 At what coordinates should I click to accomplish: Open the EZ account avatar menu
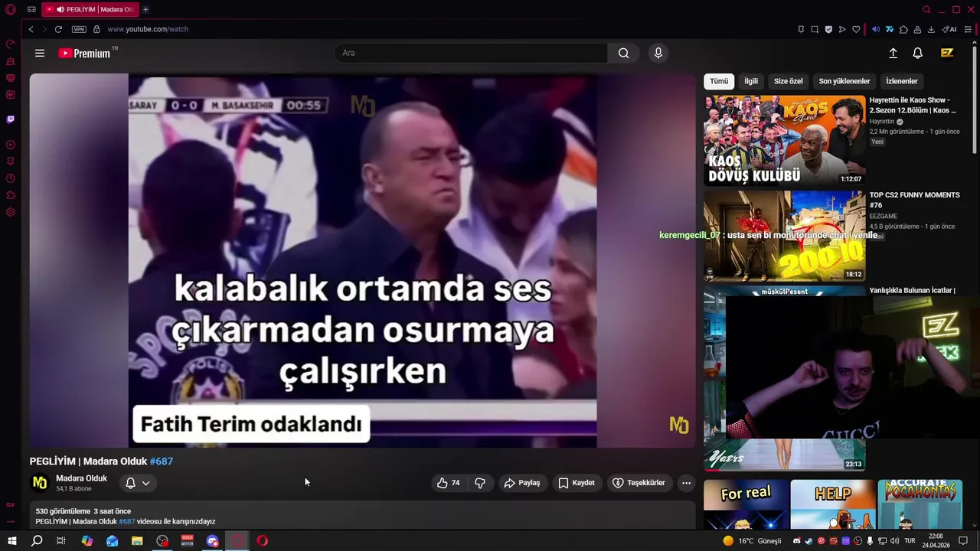tap(947, 53)
